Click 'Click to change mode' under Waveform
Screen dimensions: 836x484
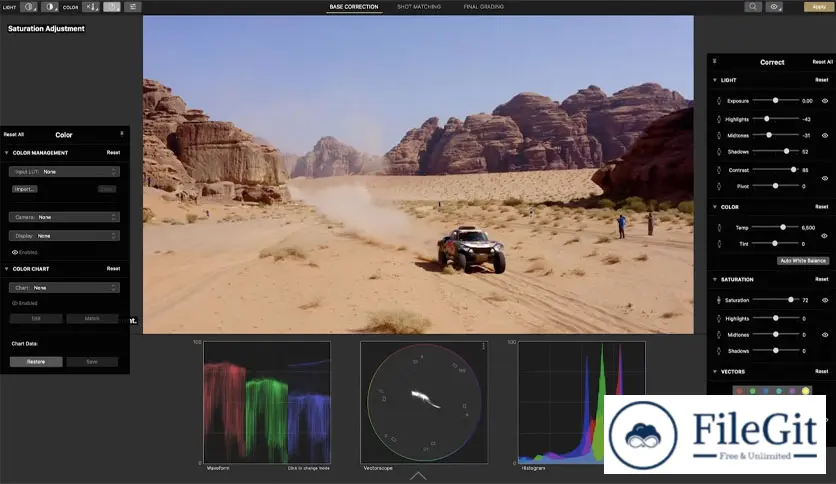click(x=308, y=468)
